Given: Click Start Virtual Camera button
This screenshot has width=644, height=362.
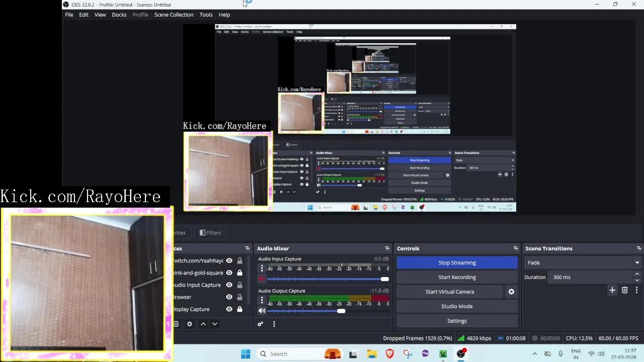Looking at the screenshot, I should [450, 292].
